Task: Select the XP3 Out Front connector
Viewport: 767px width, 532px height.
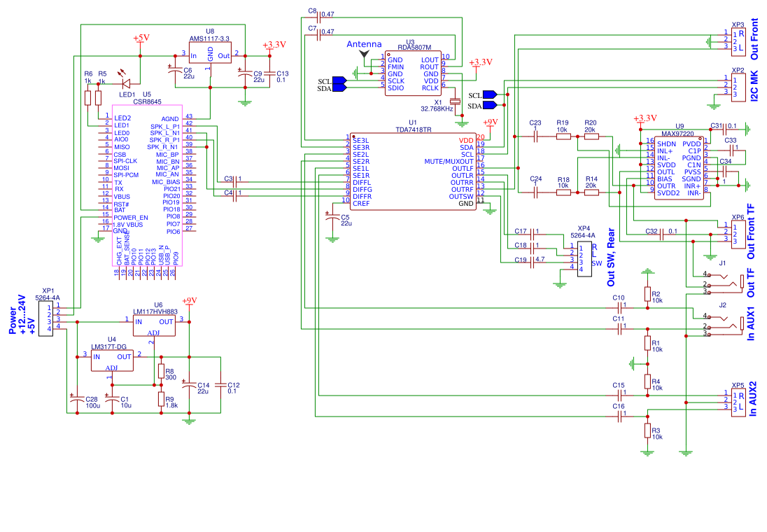Action: (738, 41)
